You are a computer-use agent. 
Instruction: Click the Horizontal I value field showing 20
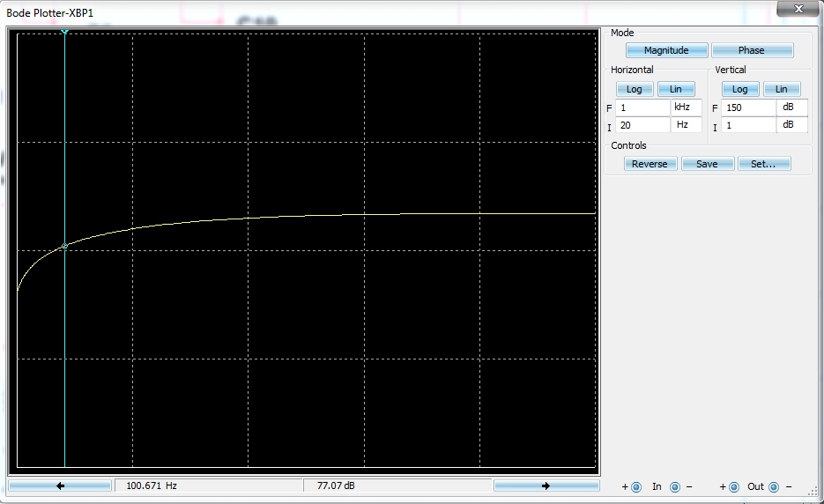click(x=642, y=125)
